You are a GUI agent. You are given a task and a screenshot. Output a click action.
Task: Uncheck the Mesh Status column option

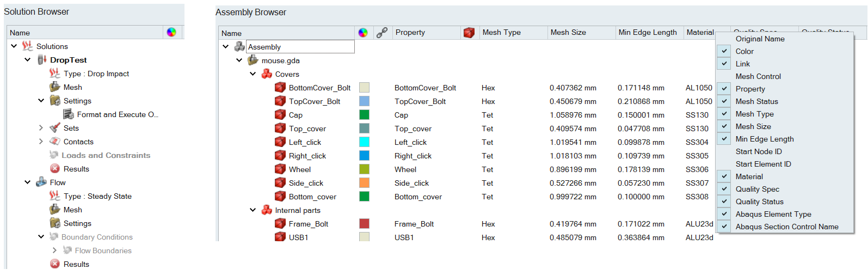(724, 101)
